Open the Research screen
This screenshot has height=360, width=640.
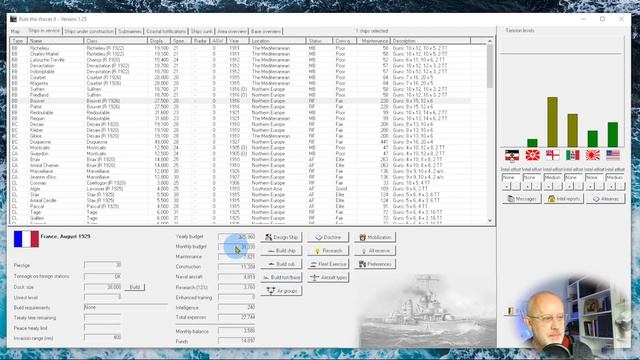(x=328, y=251)
